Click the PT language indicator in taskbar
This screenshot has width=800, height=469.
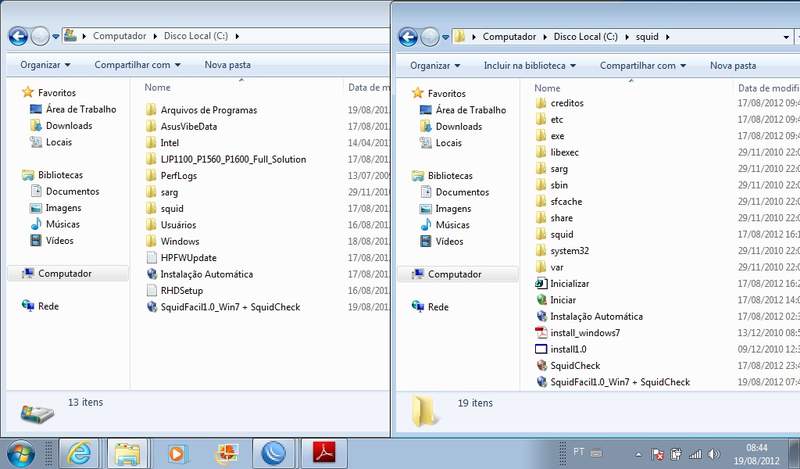coord(579,452)
